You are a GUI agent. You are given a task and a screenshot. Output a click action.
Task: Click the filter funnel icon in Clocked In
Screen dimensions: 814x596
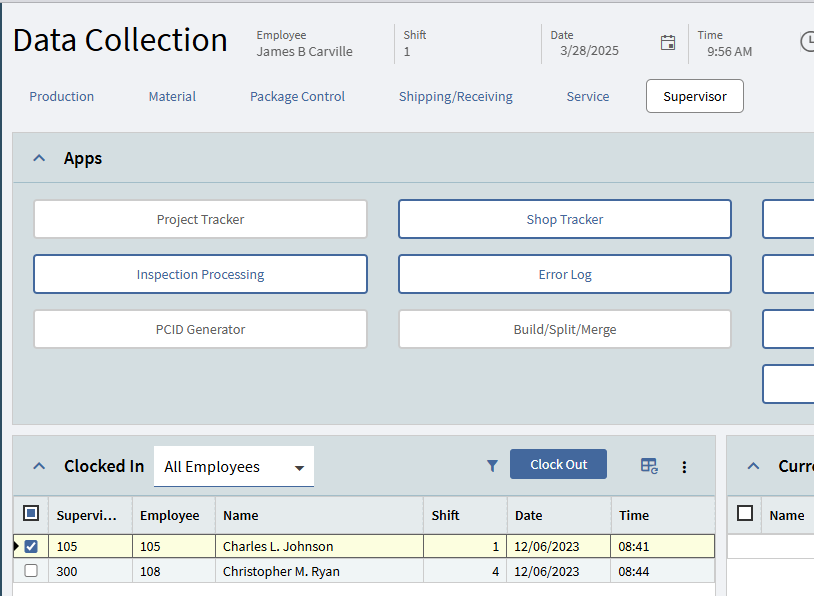coord(492,466)
